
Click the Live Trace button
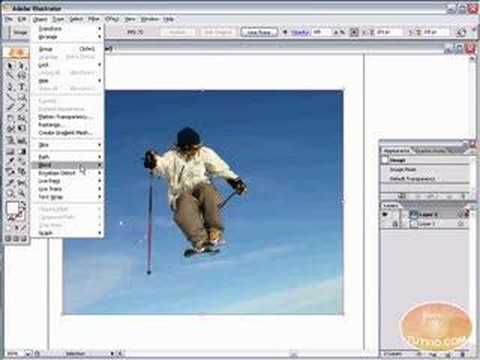click(259, 32)
